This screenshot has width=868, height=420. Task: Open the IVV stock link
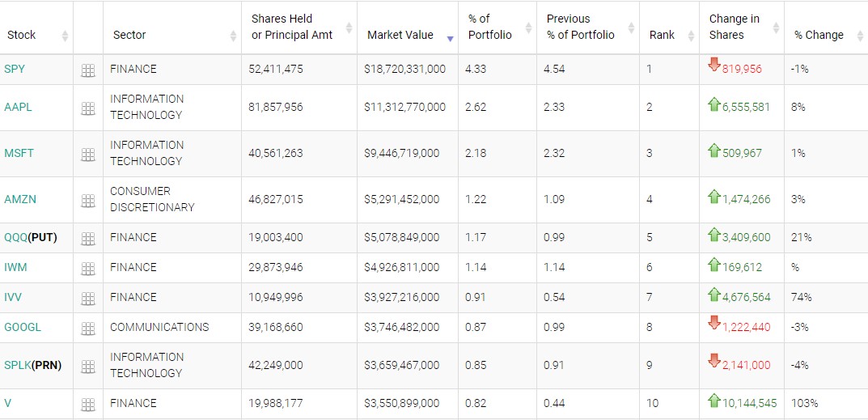13,297
